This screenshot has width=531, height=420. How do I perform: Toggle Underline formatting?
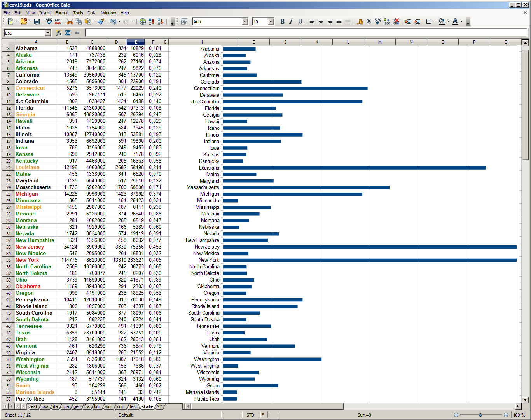pyautogui.click(x=300, y=21)
